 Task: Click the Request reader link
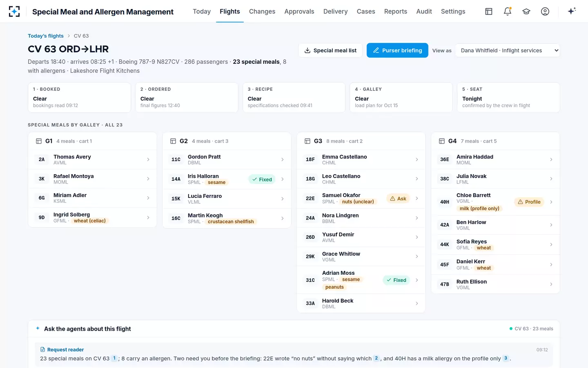[x=65, y=350]
